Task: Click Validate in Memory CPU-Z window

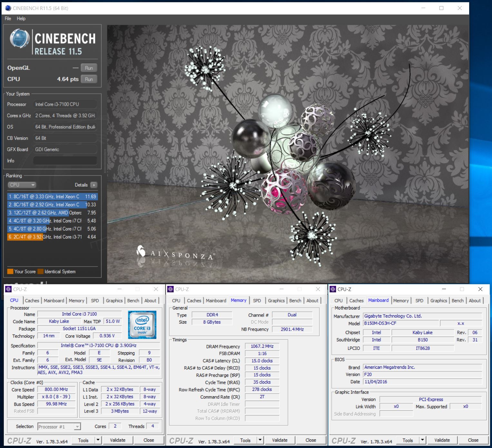Action: [x=280, y=440]
